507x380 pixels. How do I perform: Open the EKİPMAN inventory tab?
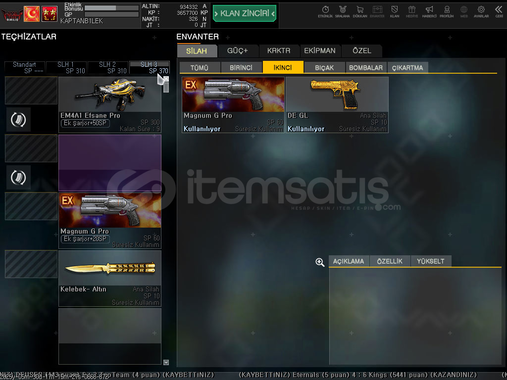[320, 51]
